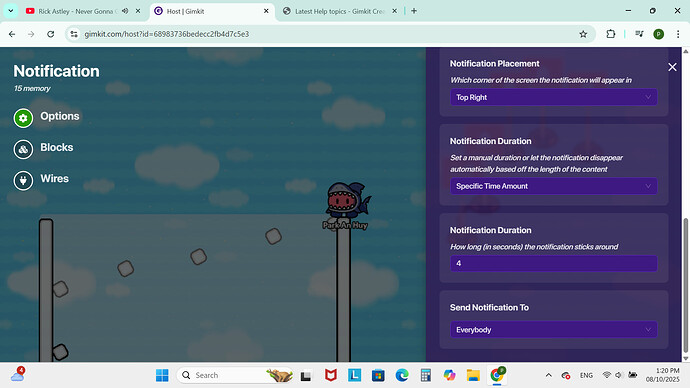Show hidden system tray icons

click(x=548, y=375)
